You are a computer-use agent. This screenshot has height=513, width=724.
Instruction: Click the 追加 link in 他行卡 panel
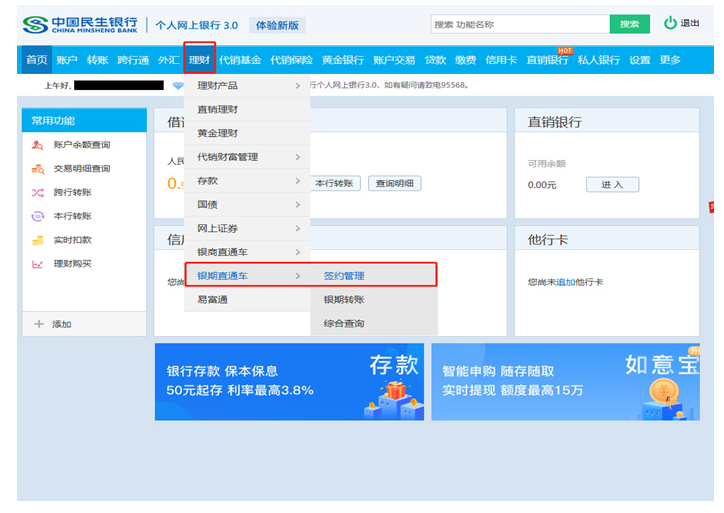(x=565, y=282)
